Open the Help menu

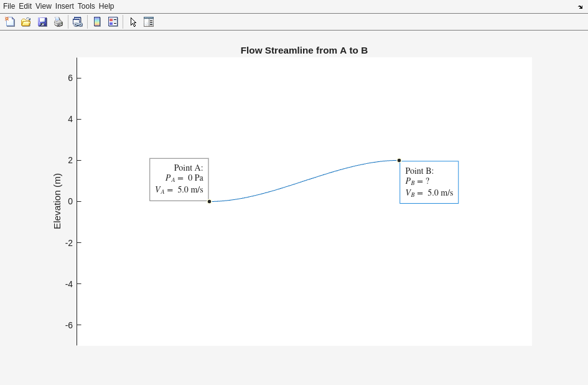[x=106, y=6]
